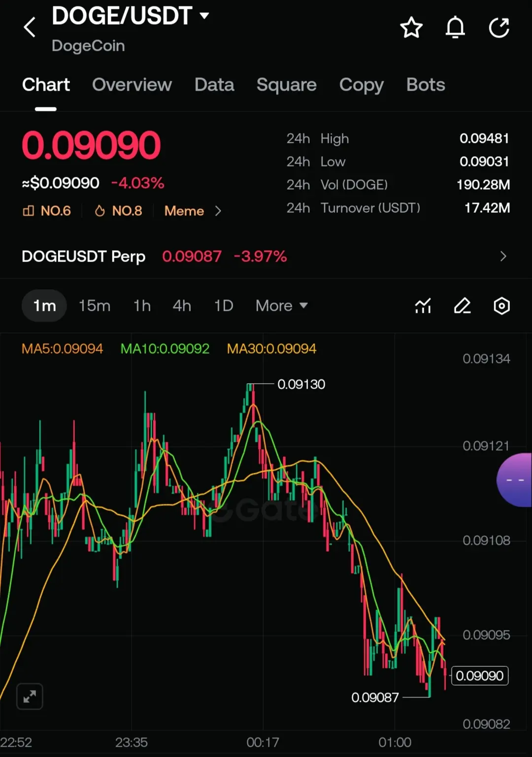
Task: Tap the -4.03% change value
Action: 137,183
